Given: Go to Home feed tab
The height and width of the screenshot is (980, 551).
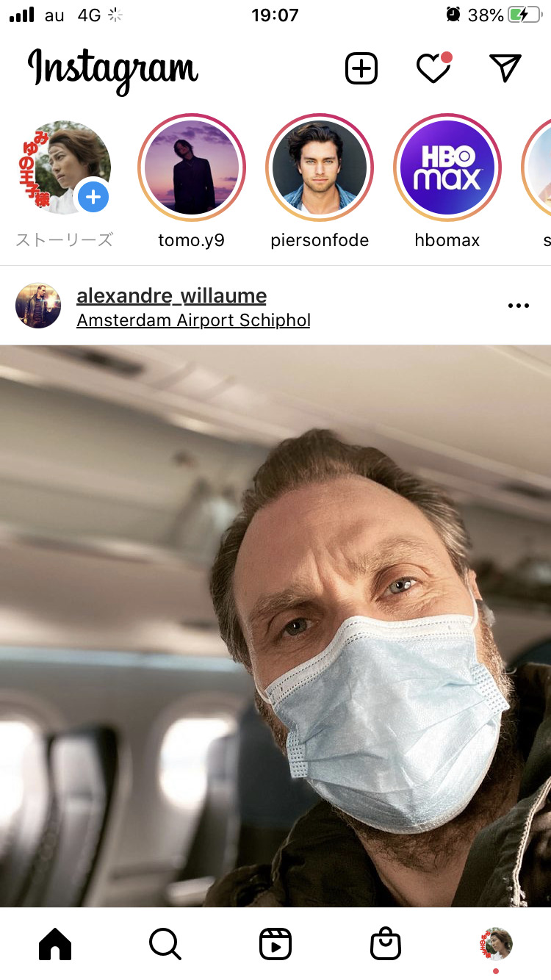Looking at the screenshot, I should [55, 944].
